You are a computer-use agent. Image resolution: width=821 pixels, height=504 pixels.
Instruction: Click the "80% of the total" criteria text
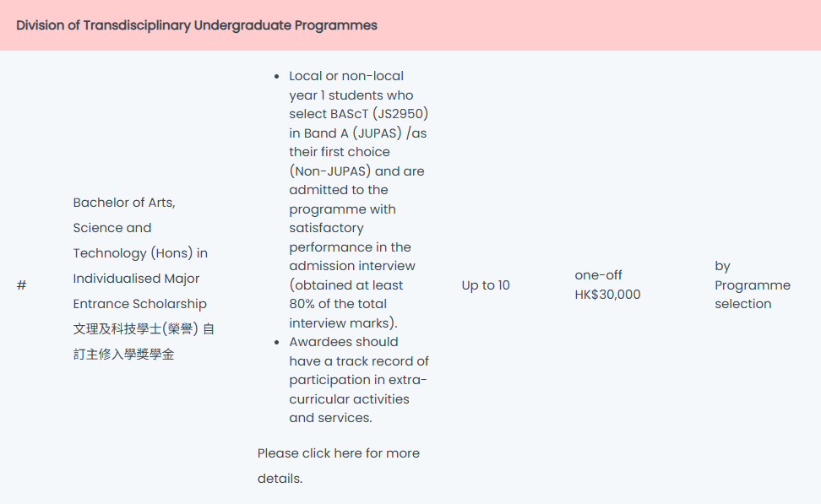point(338,304)
